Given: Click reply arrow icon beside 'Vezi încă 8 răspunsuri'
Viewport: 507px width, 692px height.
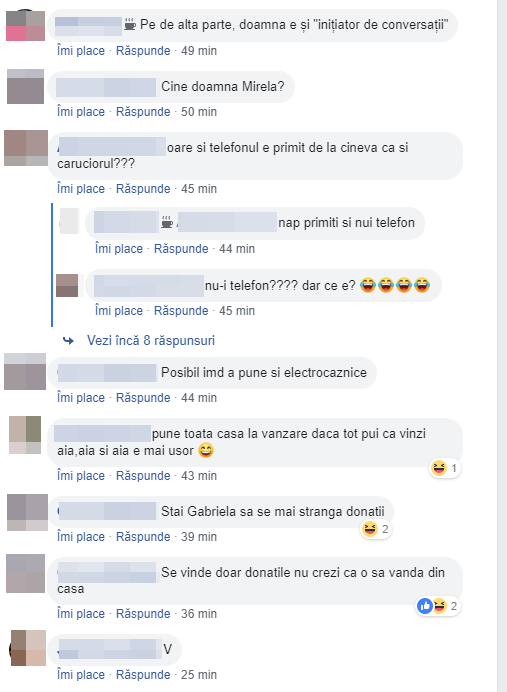Looking at the screenshot, I should [x=68, y=340].
